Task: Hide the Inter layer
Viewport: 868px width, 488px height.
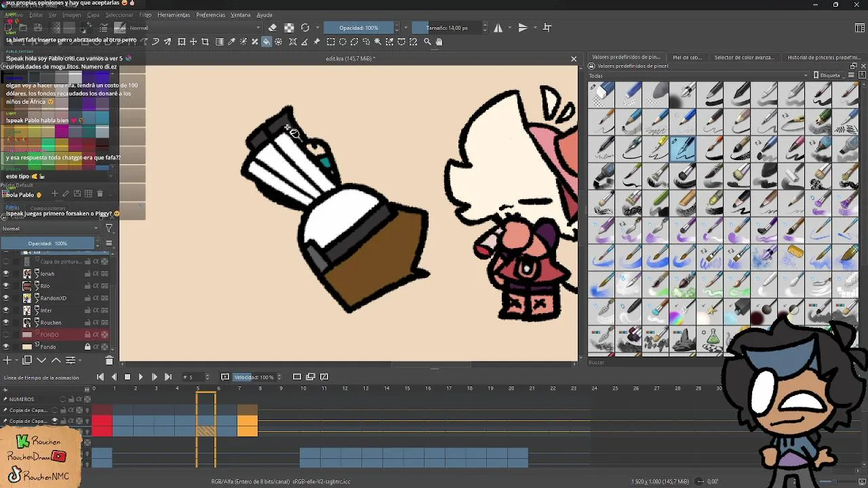Action: point(6,310)
